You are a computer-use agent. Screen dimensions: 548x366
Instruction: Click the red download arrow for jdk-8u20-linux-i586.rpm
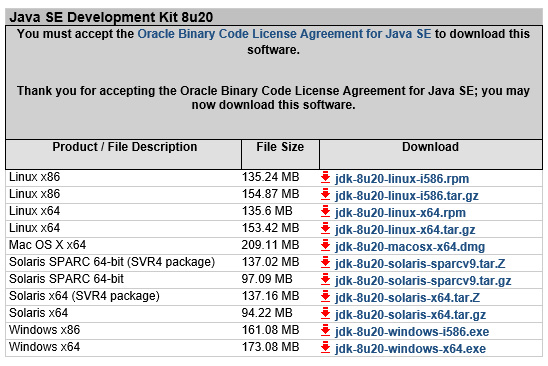pos(325,178)
